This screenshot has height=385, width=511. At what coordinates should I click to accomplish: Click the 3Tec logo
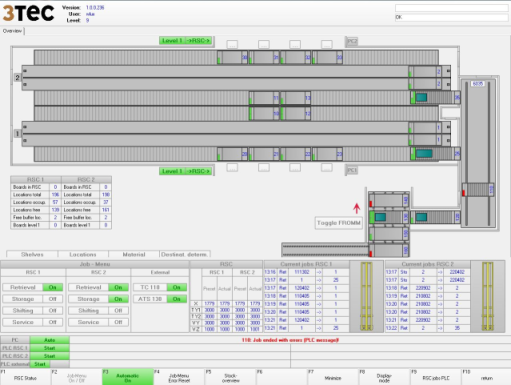click(29, 13)
